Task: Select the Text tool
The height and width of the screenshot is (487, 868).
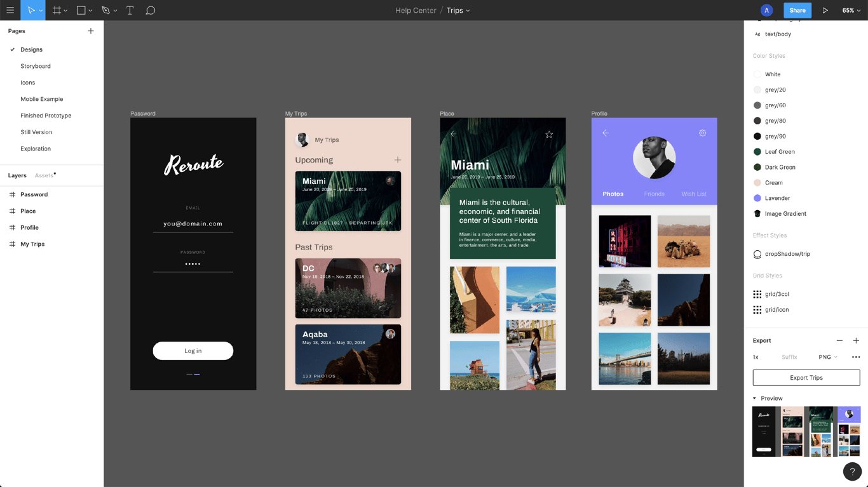Action: coord(130,10)
